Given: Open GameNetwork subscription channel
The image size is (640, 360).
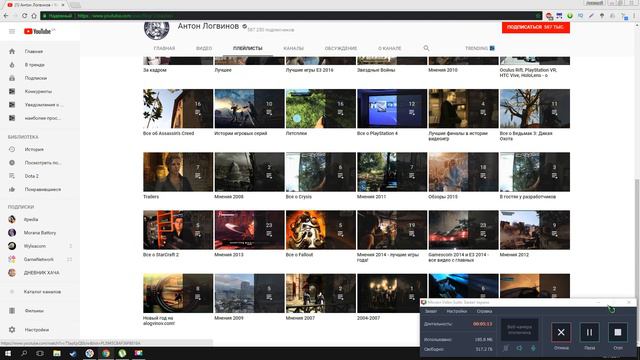Looking at the screenshot, I should (38, 259).
